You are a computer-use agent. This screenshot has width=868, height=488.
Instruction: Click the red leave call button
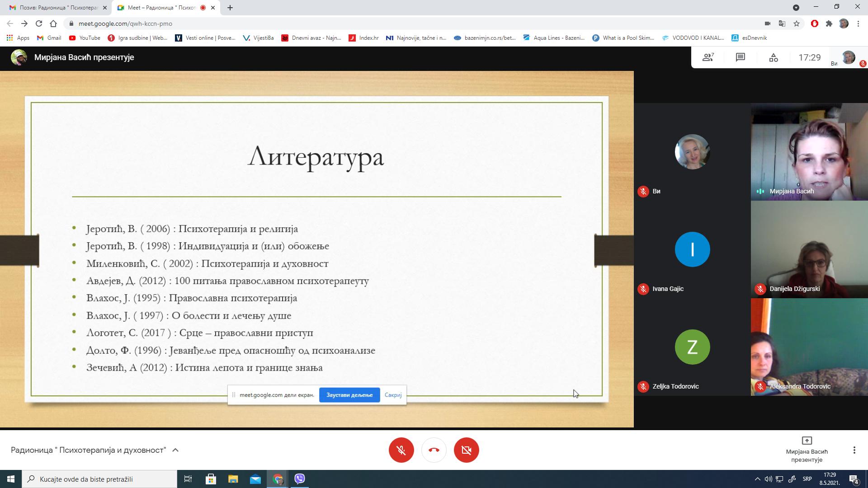pos(434,450)
